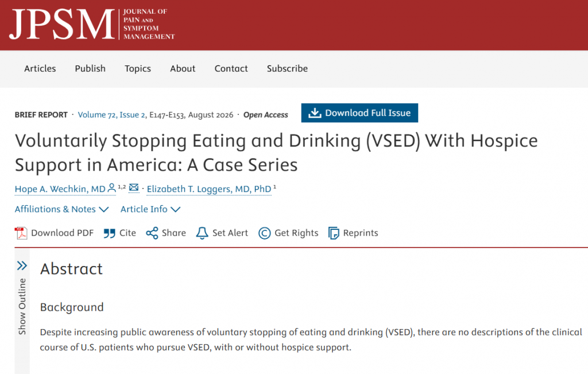Click the Set Alert bell icon
This screenshot has height=374, width=588.
point(202,233)
